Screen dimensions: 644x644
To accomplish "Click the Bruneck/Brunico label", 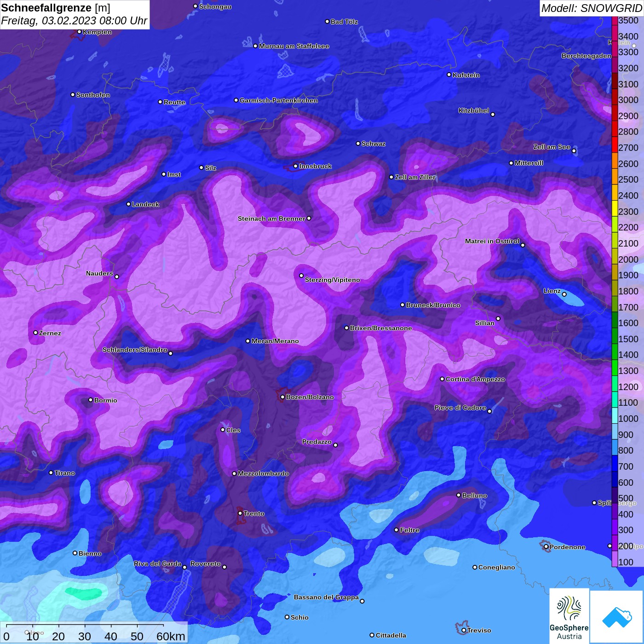I will coord(433,305).
